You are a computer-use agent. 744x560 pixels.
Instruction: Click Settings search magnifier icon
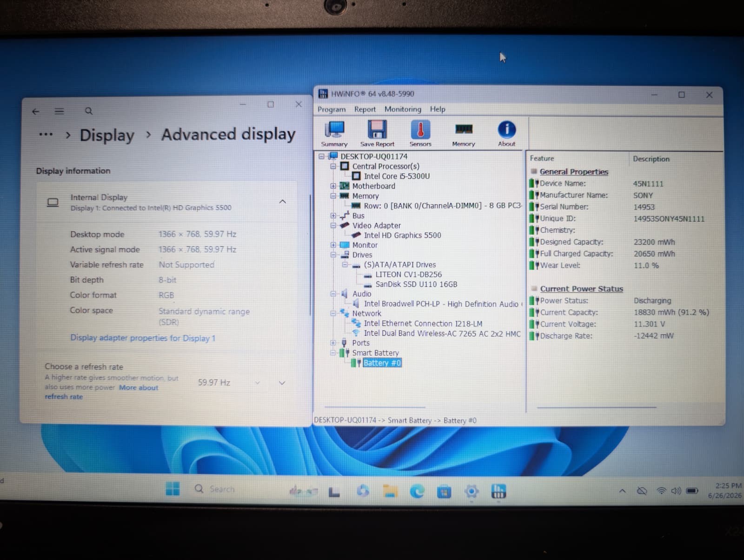pos(89,111)
